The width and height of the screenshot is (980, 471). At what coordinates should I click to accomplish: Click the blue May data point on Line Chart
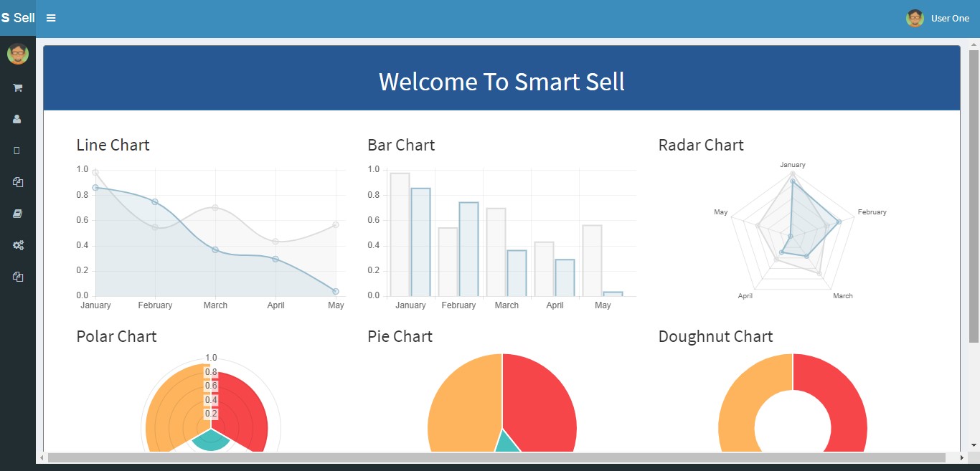pyautogui.click(x=336, y=291)
